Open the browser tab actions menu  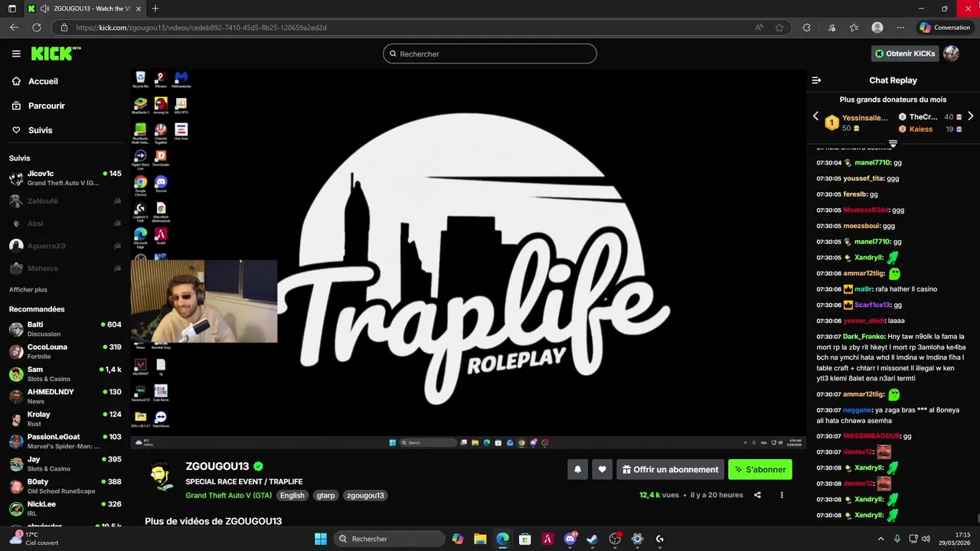click(11, 8)
